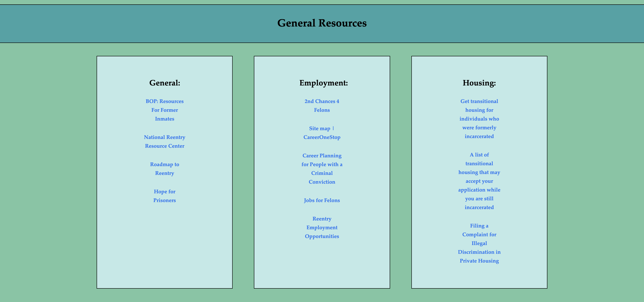Open Reentry Employment Opportunities link
This screenshot has height=302, width=644.
pos(322,227)
